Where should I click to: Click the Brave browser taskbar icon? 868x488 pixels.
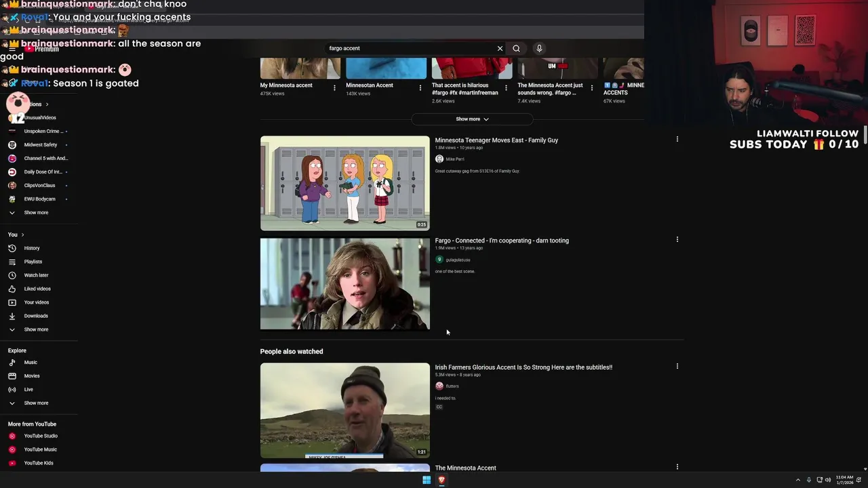pos(441,480)
